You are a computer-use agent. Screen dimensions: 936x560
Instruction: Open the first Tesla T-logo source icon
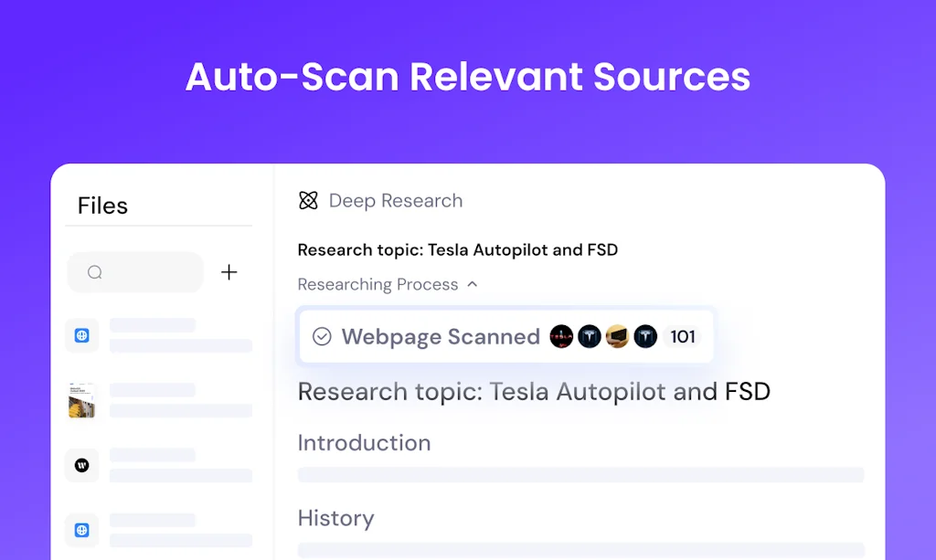point(590,336)
